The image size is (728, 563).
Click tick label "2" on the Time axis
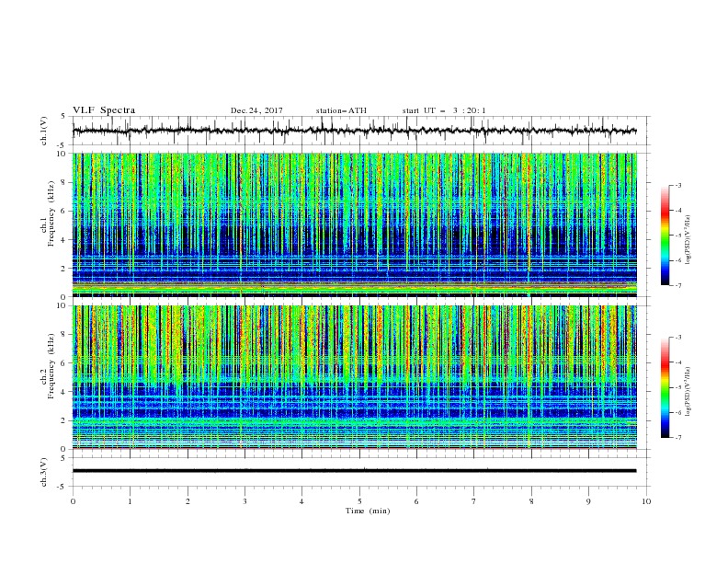188,501
